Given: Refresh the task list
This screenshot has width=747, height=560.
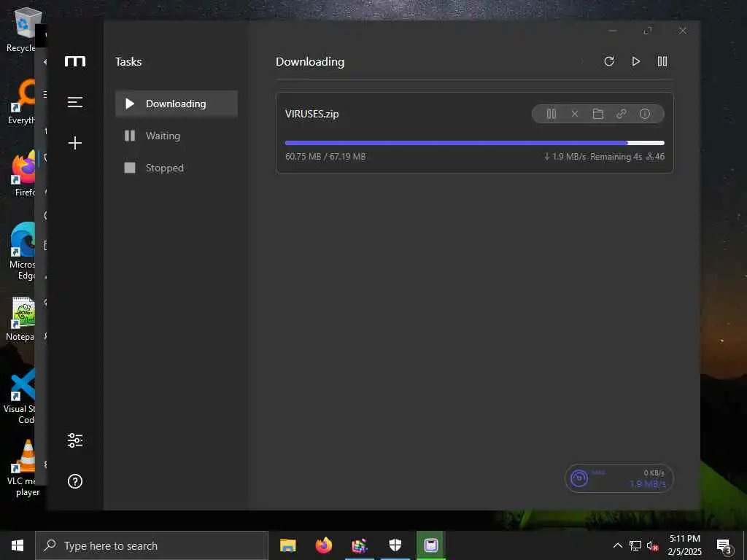Looking at the screenshot, I should 609,61.
